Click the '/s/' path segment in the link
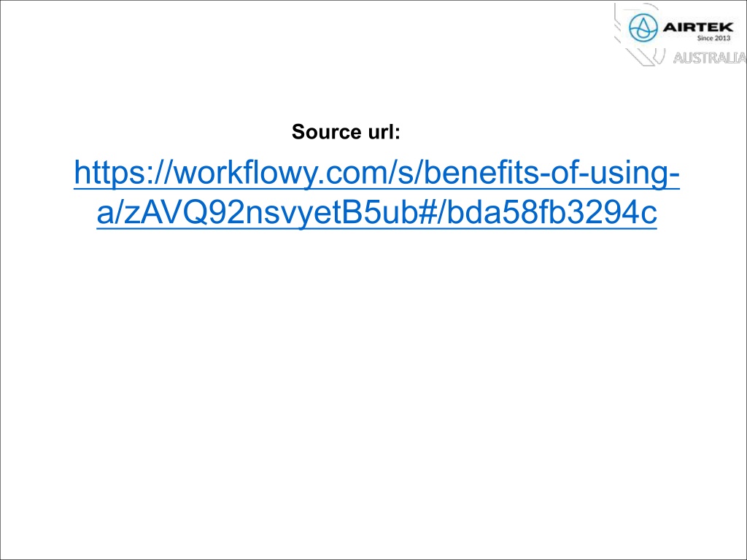 [x=406, y=174]
